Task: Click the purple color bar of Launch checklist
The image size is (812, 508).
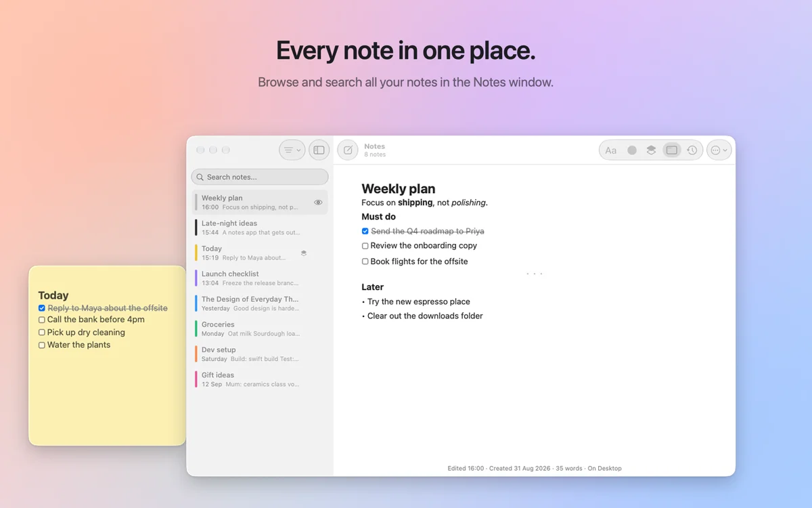Action: point(196,278)
